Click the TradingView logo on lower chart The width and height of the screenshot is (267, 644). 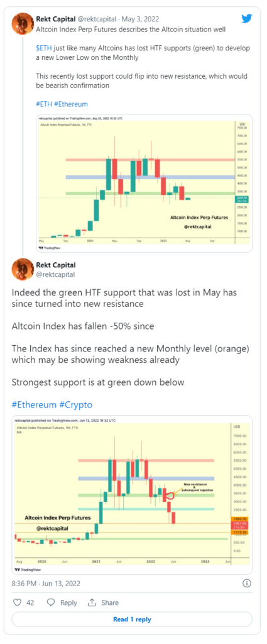pos(27,570)
